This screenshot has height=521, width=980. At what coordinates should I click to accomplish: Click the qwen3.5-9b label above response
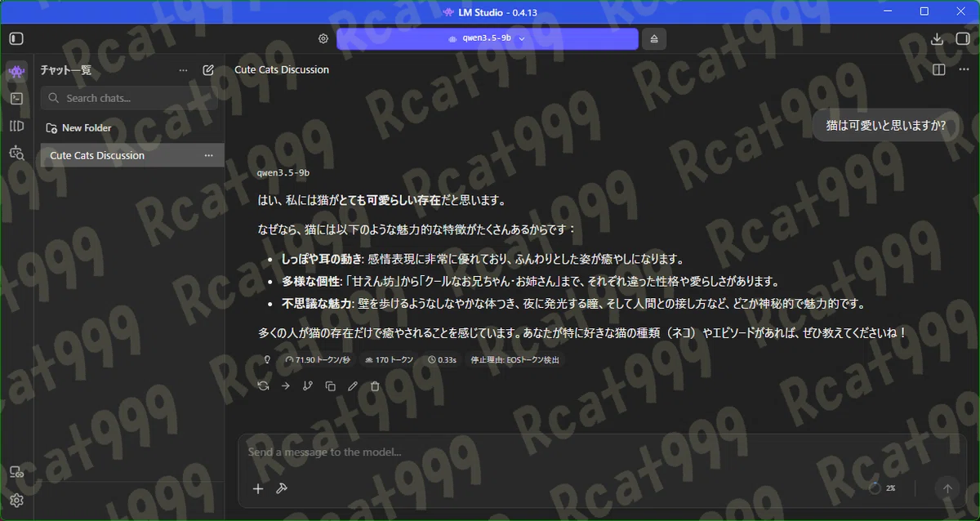coord(283,173)
